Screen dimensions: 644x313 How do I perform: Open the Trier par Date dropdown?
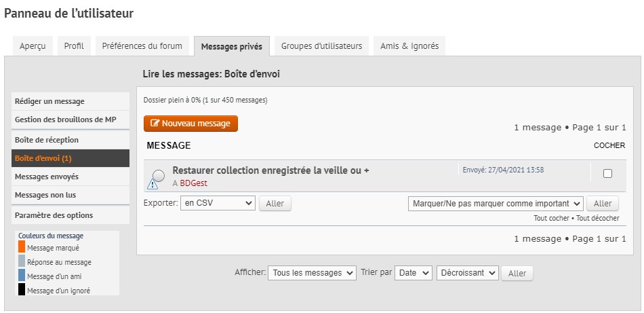click(414, 273)
